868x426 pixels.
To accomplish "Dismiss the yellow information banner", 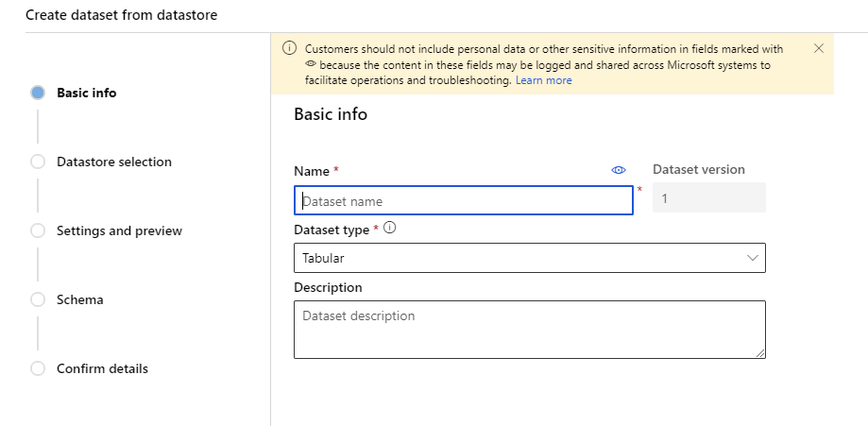I will point(819,48).
